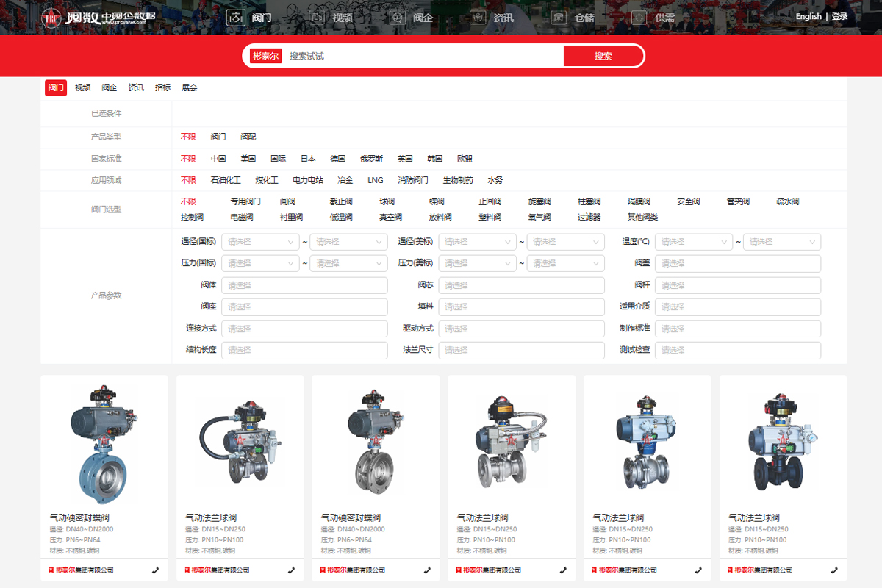The height and width of the screenshot is (588, 882).
Task: Click phone icon on first product card
Action: click(x=155, y=570)
